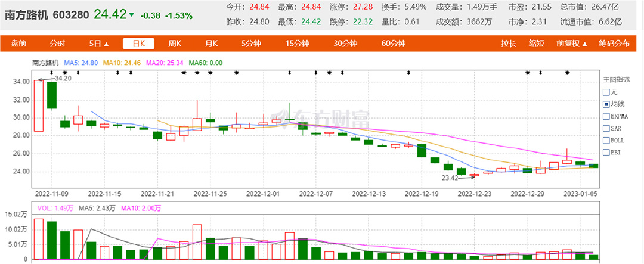The width and height of the screenshot is (644, 264).
Task: Click the 南方路机 stock name header
Action: click(26, 15)
